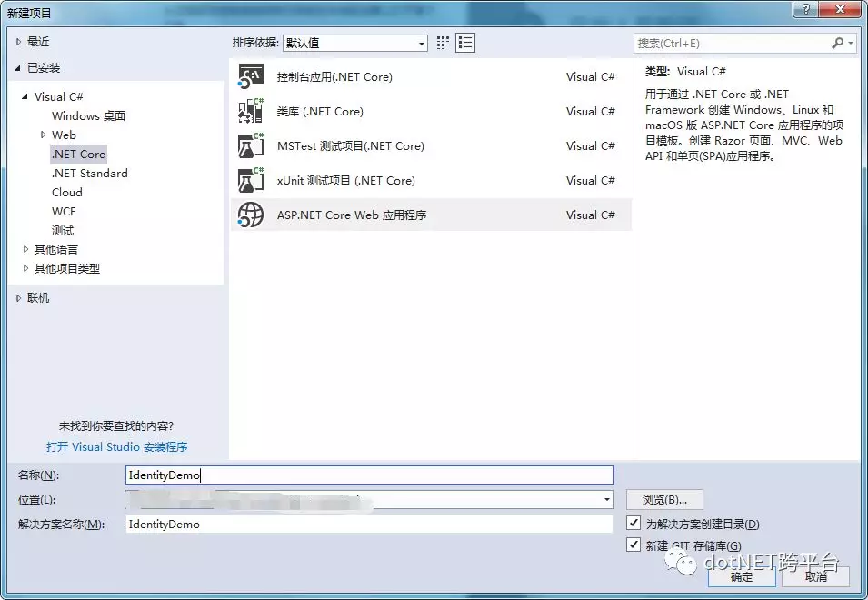
Task: Click the solution name text field
Action: click(368, 524)
